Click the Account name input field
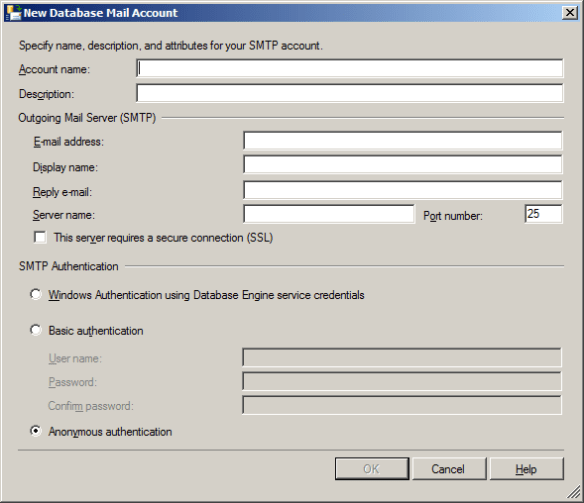The image size is (584, 503). click(x=350, y=69)
